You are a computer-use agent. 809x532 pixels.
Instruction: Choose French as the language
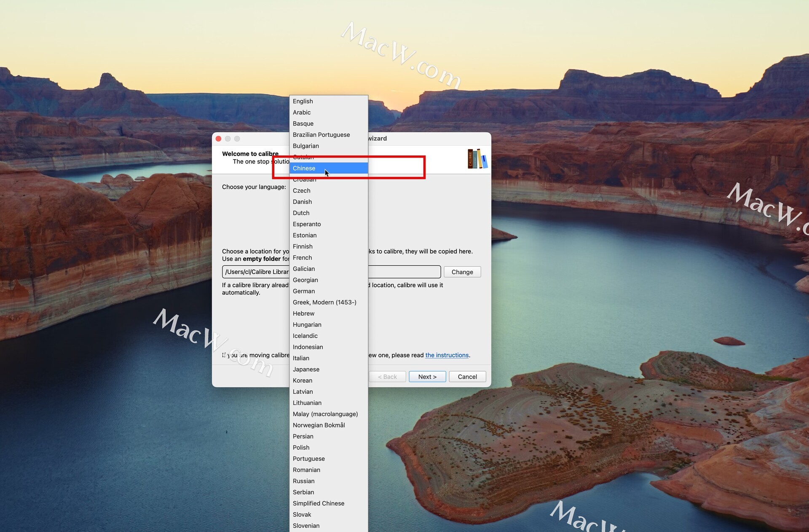(302, 258)
